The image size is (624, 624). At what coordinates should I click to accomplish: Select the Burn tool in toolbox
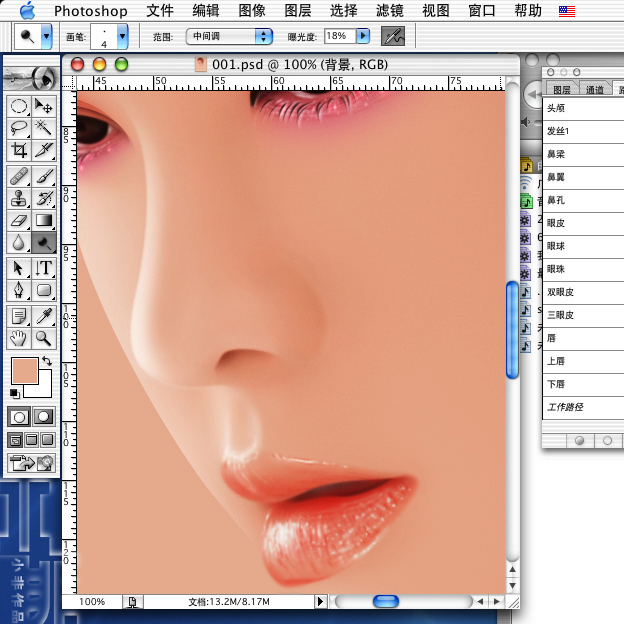[x=43, y=242]
